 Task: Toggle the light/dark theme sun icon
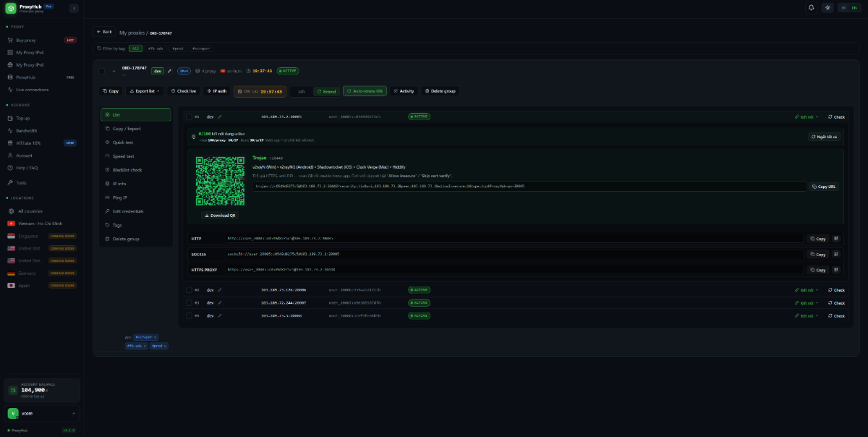[828, 8]
